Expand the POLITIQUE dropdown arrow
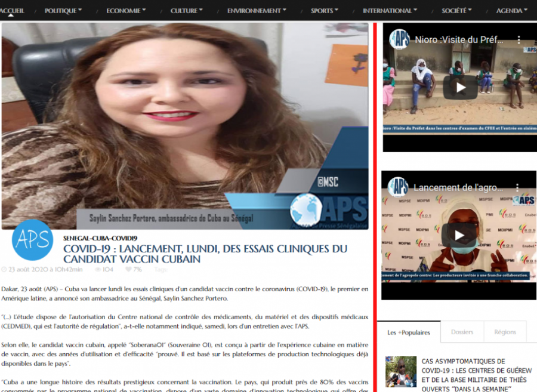The image size is (537, 392). coord(80,10)
